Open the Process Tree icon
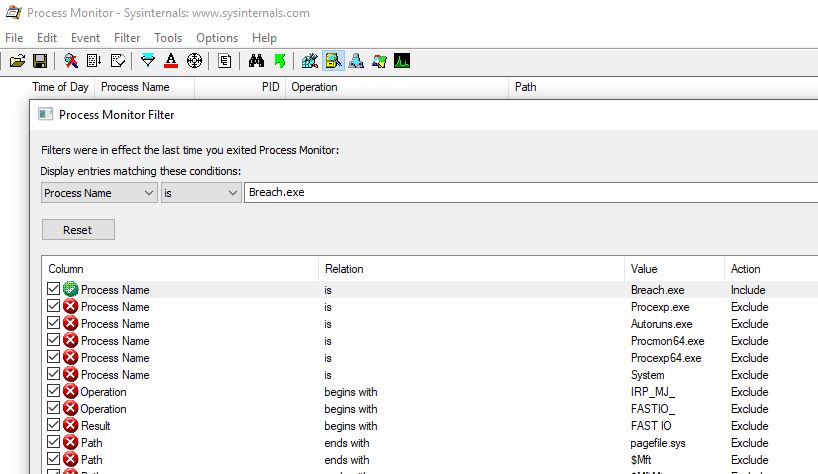Viewport: 818px width, 474px height. (x=225, y=61)
